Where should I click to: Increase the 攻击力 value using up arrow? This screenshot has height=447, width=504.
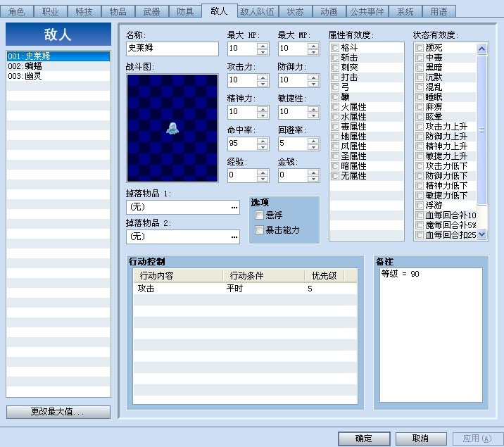(x=263, y=77)
